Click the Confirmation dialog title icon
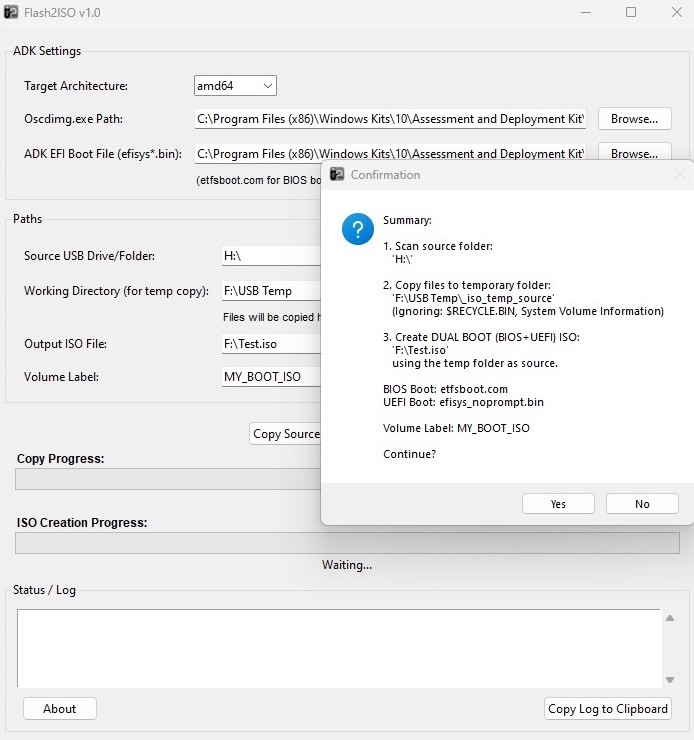Image resolution: width=694 pixels, height=740 pixels. (337, 175)
